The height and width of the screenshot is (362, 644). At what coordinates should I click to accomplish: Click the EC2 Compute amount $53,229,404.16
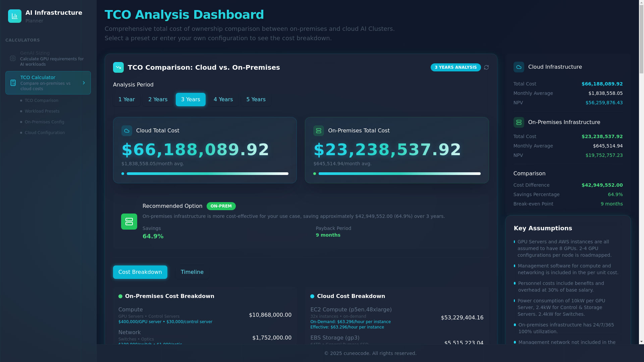[462, 318]
